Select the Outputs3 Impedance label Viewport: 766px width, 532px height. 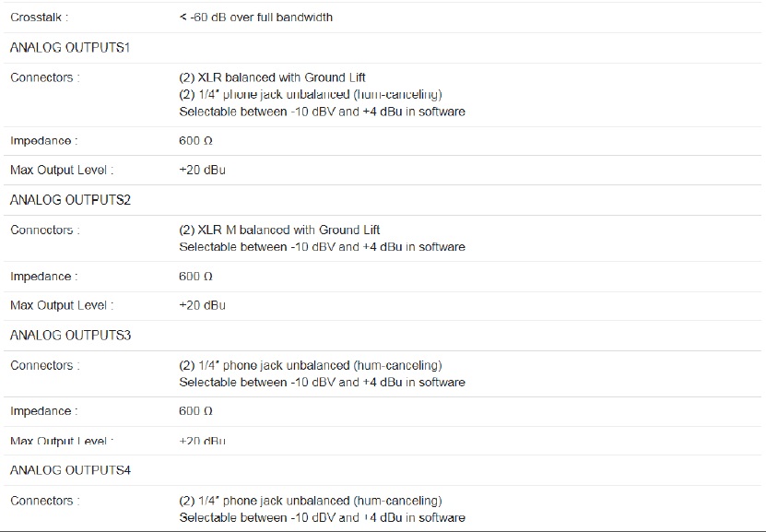pyautogui.click(x=44, y=411)
